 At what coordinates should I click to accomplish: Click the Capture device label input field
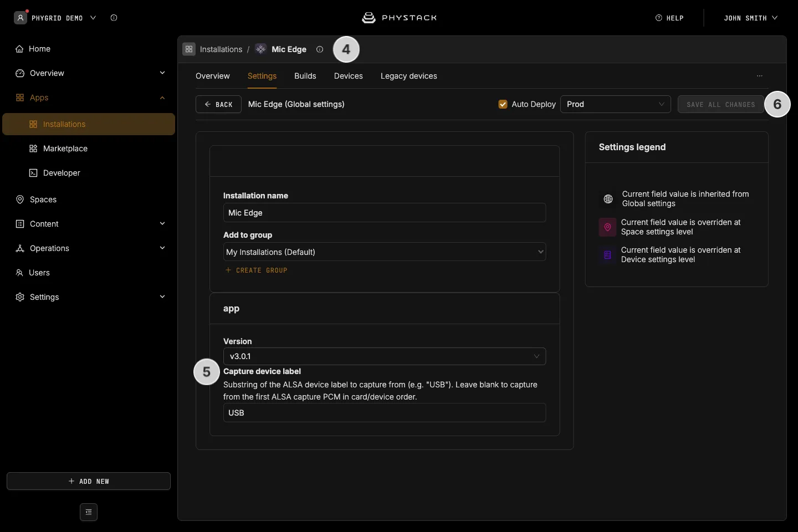click(385, 413)
